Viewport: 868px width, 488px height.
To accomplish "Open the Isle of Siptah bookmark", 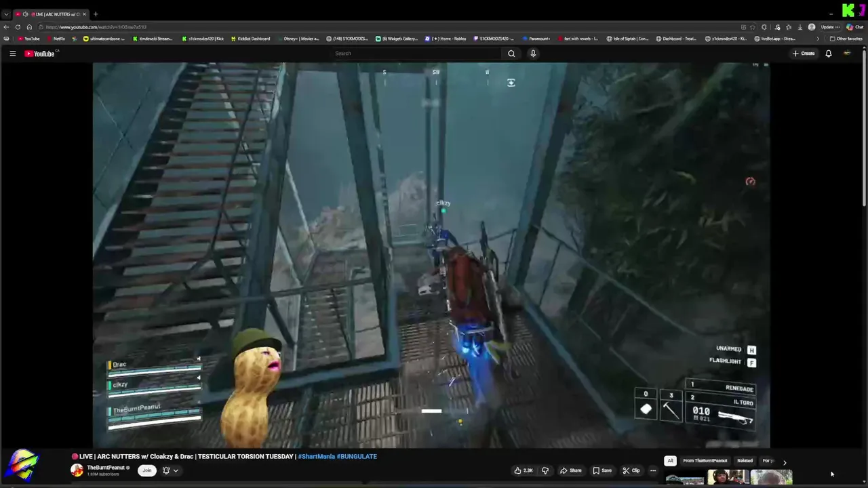I will tap(628, 39).
